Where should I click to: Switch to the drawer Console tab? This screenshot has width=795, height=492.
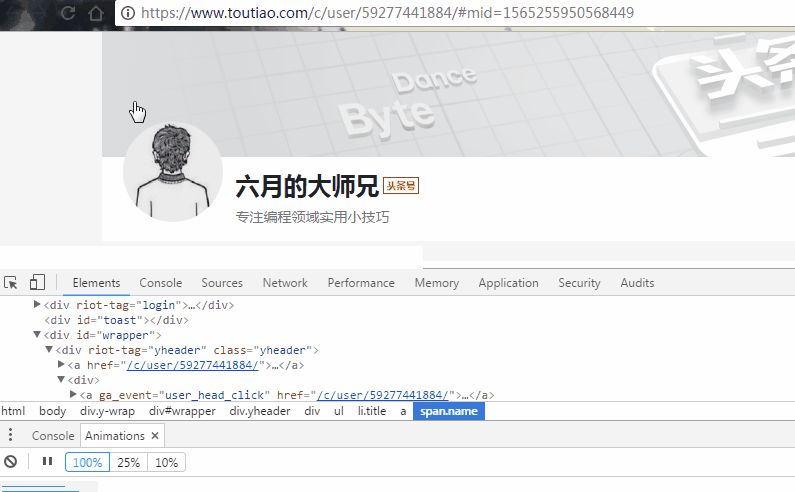tap(53, 436)
